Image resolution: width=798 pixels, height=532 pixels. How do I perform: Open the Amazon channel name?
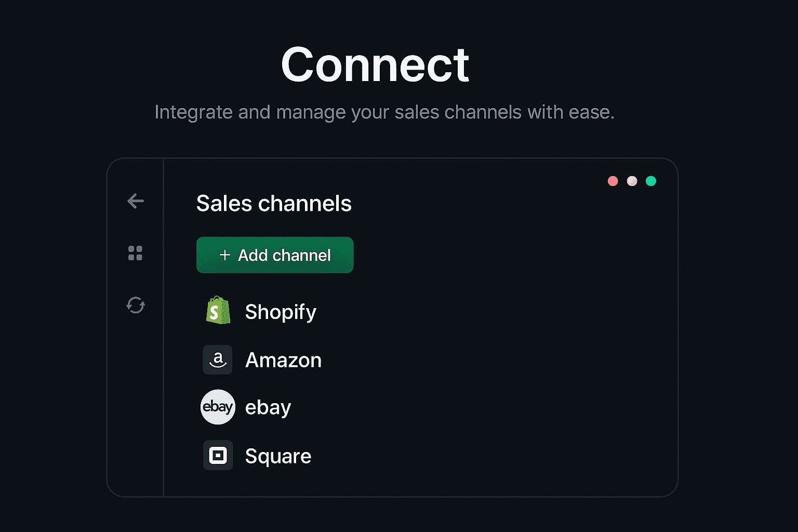[x=284, y=360]
